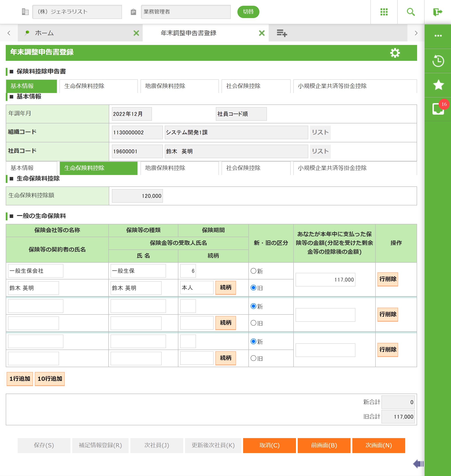This screenshot has width=451, height=476.
Task: Open favorites star icon in sidebar
Action: click(x=438, y=85)
